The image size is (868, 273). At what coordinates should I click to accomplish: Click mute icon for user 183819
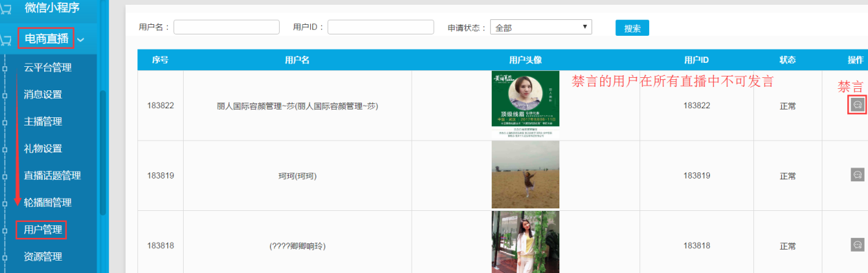click(857, 174)
